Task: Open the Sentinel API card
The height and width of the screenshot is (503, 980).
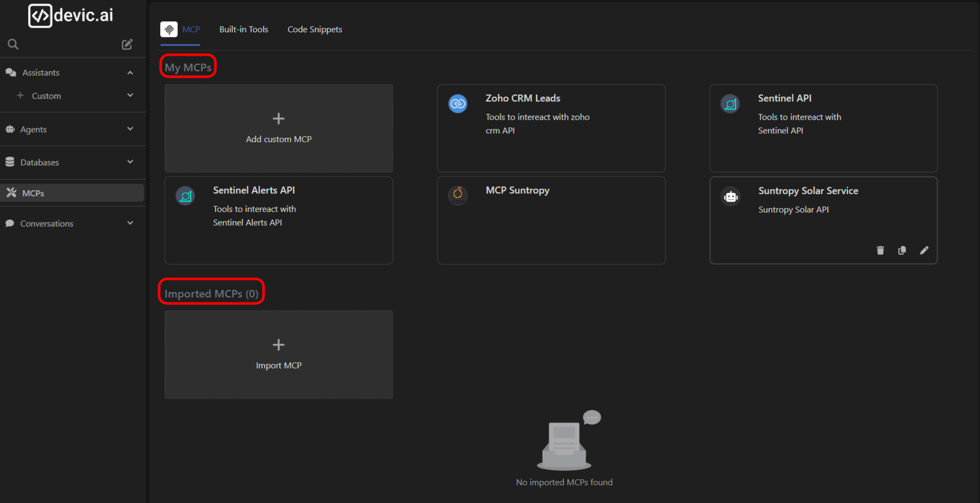Action: point(823,128)
